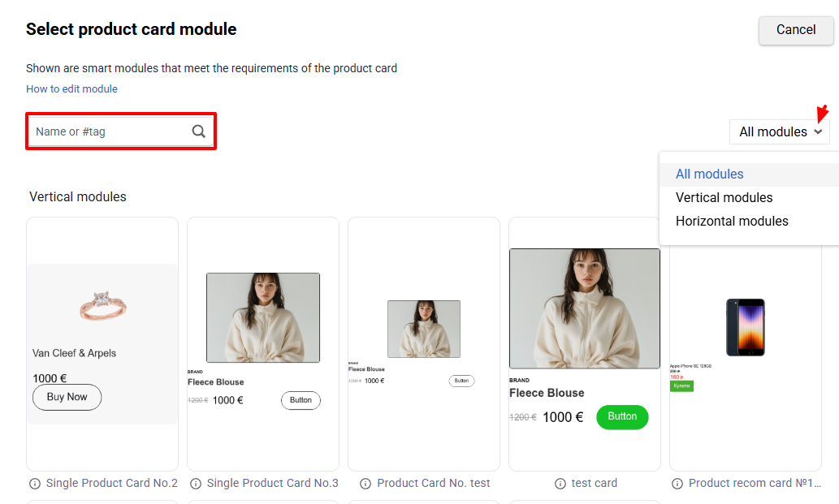
Task: Click the green Button in test card
Action: point(622,417)
